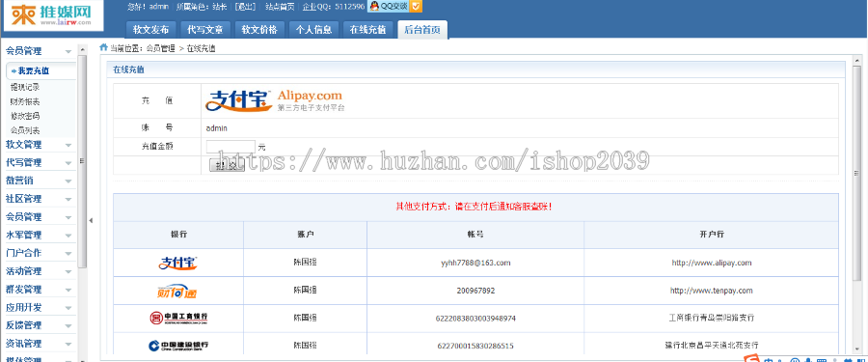
Task: Click 财付通 account number 200967892
Action: tap(476, 291)
